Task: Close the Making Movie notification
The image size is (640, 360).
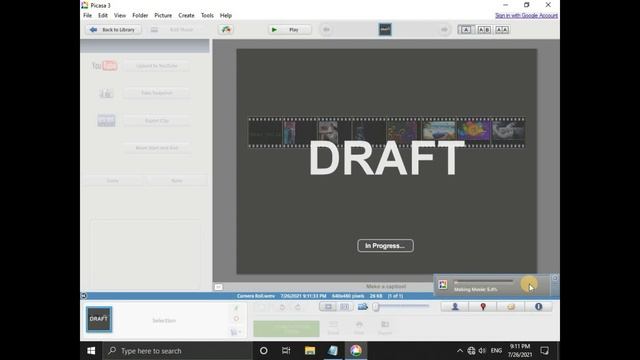Action: [x=555, y=278]
